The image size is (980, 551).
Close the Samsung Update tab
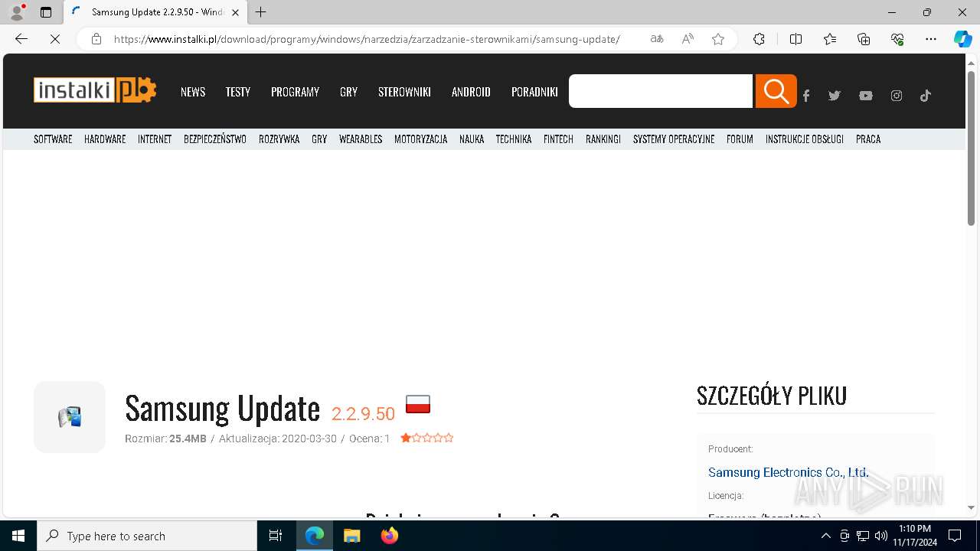click(236, 12)
